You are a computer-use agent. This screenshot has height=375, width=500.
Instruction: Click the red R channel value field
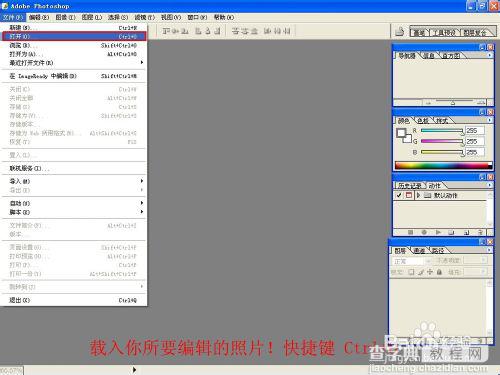tap(475, 131)
